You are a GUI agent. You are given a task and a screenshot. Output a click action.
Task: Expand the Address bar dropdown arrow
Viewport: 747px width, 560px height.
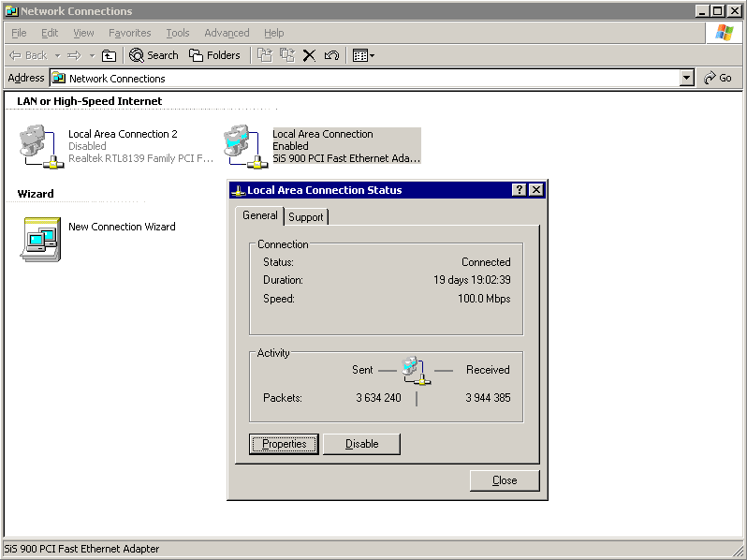(687, 79)
